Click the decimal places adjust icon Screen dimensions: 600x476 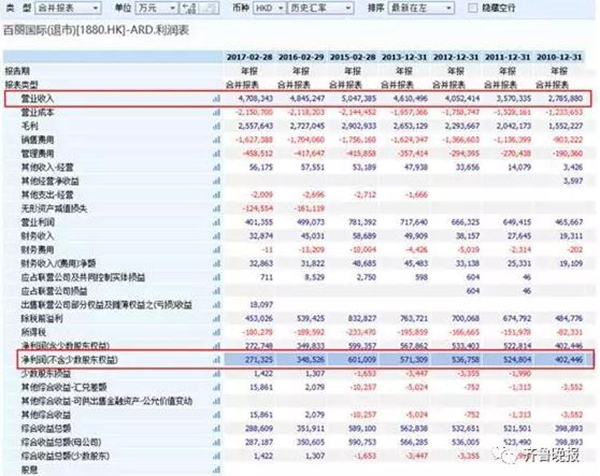pyautogui.click(x=189, y=7)
